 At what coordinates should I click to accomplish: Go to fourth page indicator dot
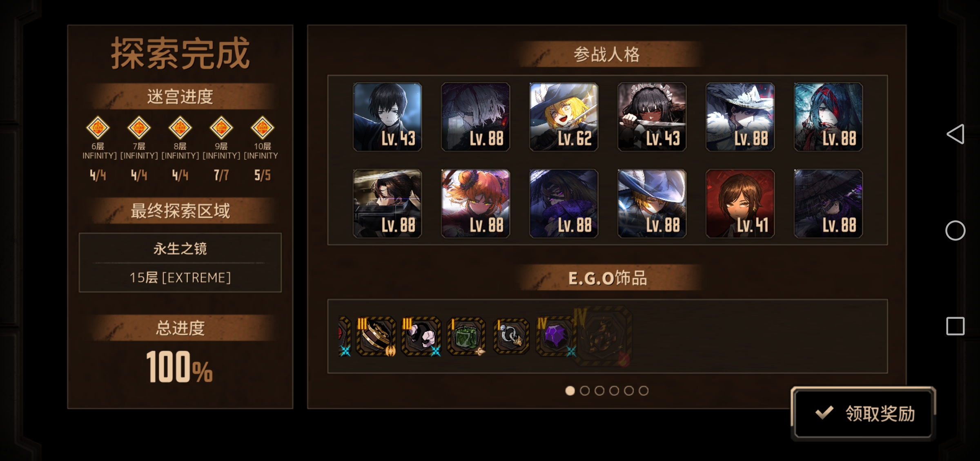tap(614, 391)
